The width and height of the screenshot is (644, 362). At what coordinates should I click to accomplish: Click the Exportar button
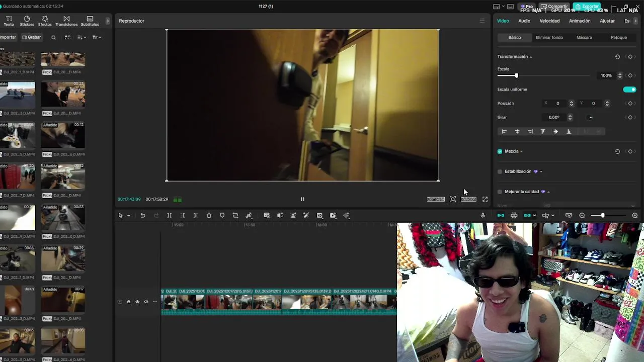pos(587,7)
